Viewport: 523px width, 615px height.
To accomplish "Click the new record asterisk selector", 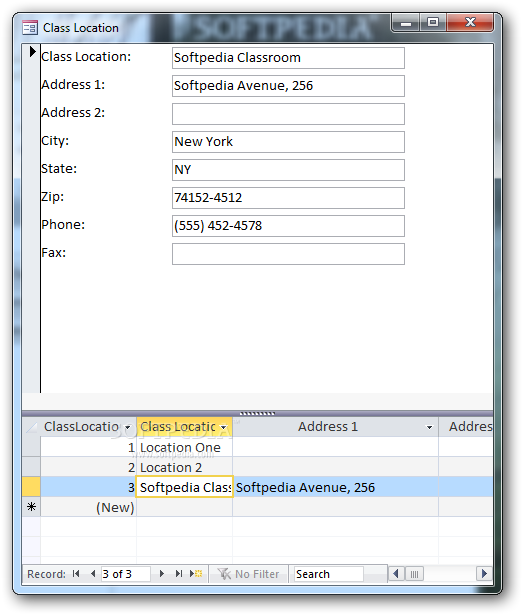I will 31,507.
